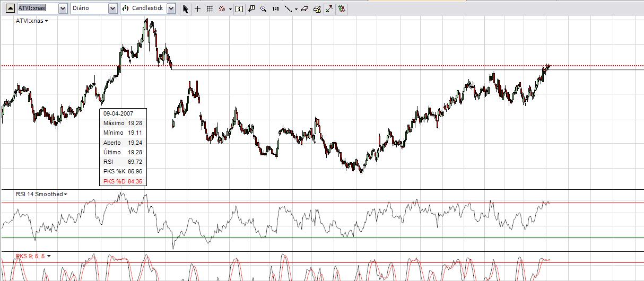This screenshot has width=644, height=281.
Task: Select the trend line drawing tool
Action: tap(288, 9)
